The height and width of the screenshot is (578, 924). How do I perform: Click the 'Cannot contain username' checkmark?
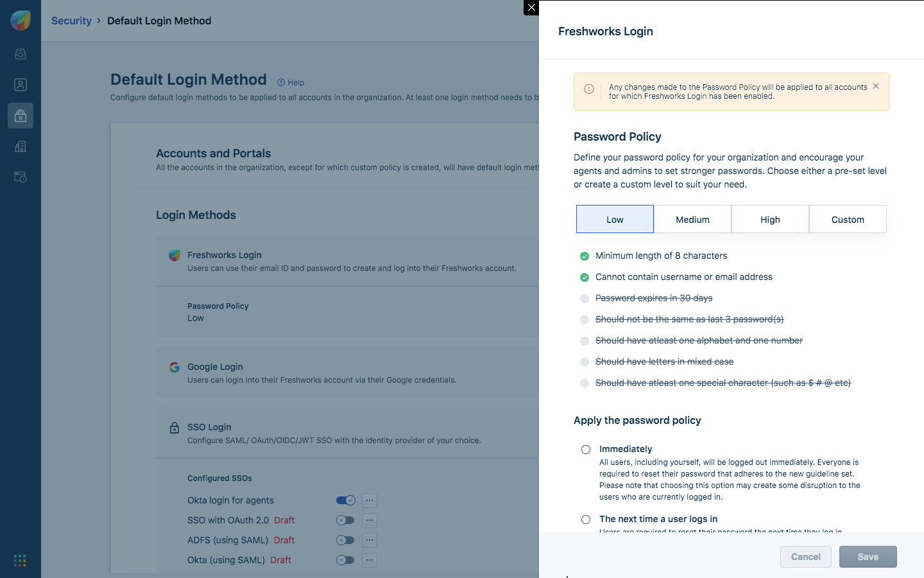[585, 277]
